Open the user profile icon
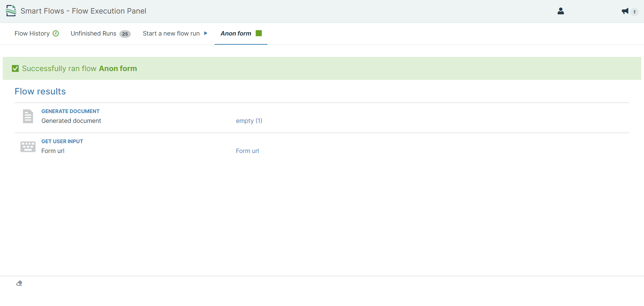The height and width of the screenshot is (306, 644). 561,11
